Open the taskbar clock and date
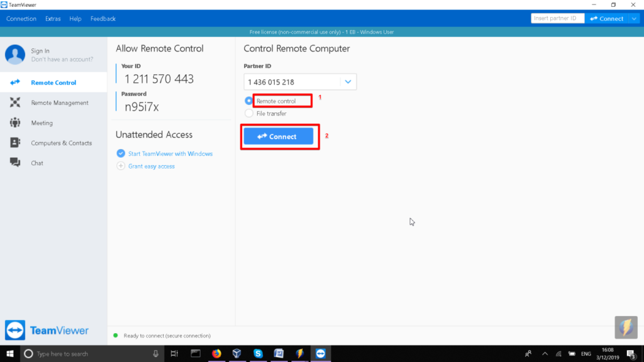The width and height of the screenshot is (644, 362). (x=608, y=353)
